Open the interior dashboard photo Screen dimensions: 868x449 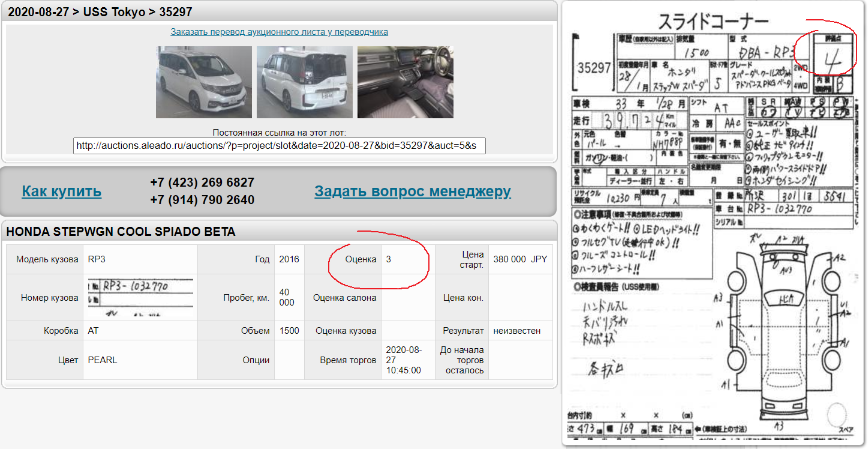406,82
